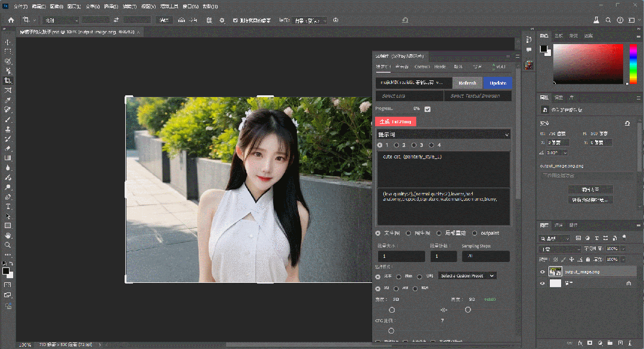Click the Home icon in options bar
644x349 pixels.
tap(11, 20)
